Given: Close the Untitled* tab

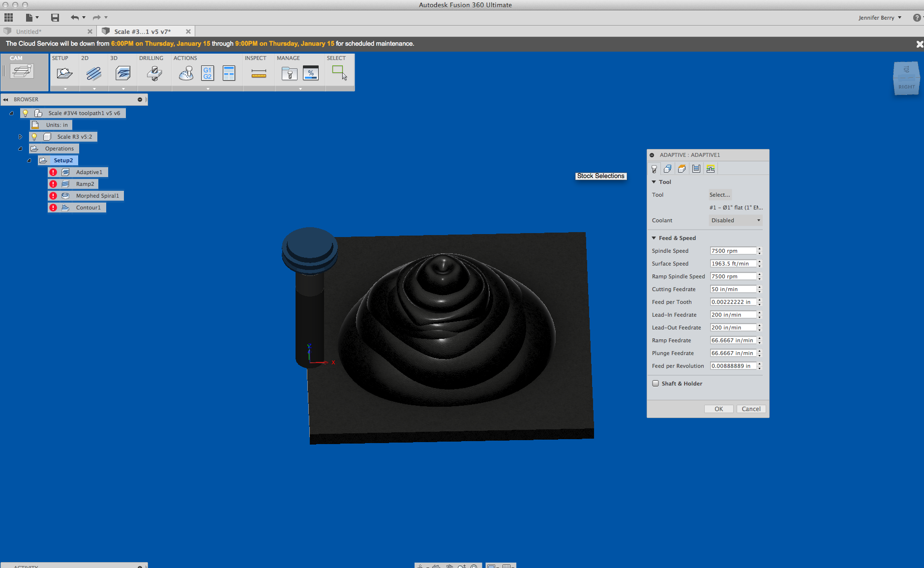Looking at the screenshot, I should (x=90, y=32).
